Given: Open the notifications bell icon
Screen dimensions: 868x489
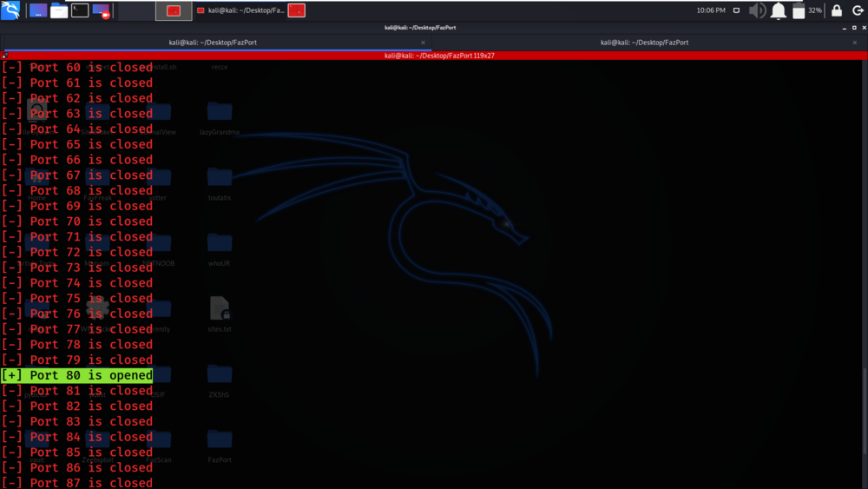Looking at the screenshot, I should pos(779,10).
